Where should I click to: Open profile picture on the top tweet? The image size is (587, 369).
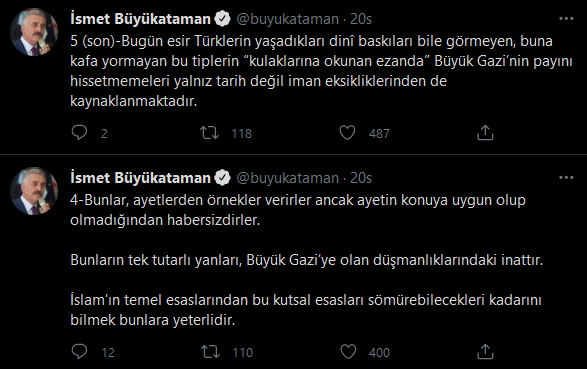[34, 32]
